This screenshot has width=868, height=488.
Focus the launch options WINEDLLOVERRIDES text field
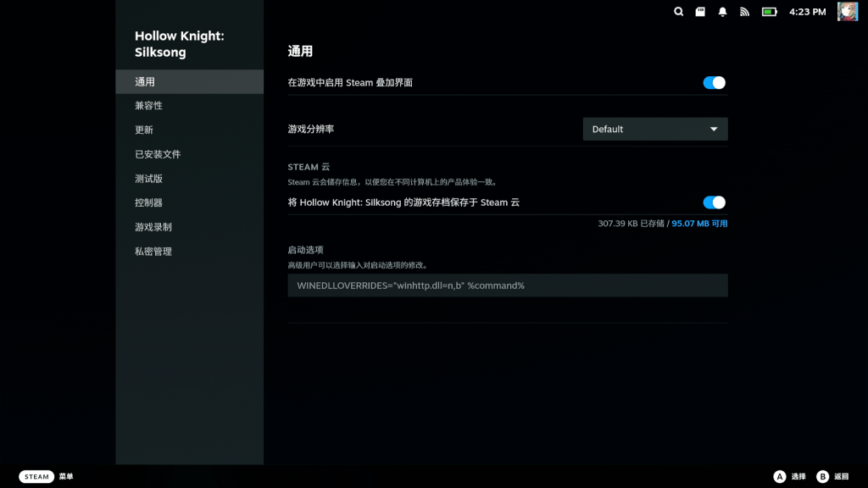pyautogui.click(x=507, y=286)
